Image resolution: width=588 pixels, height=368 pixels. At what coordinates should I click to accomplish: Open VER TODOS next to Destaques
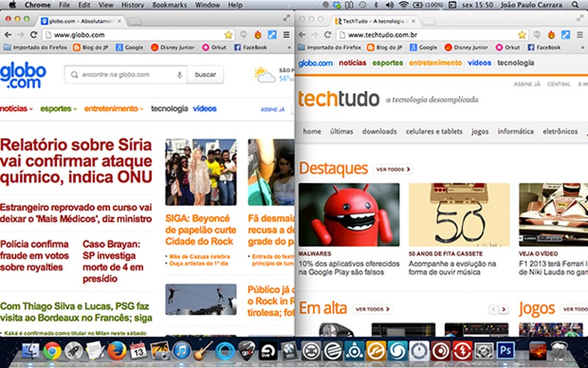tap(393, 168)
